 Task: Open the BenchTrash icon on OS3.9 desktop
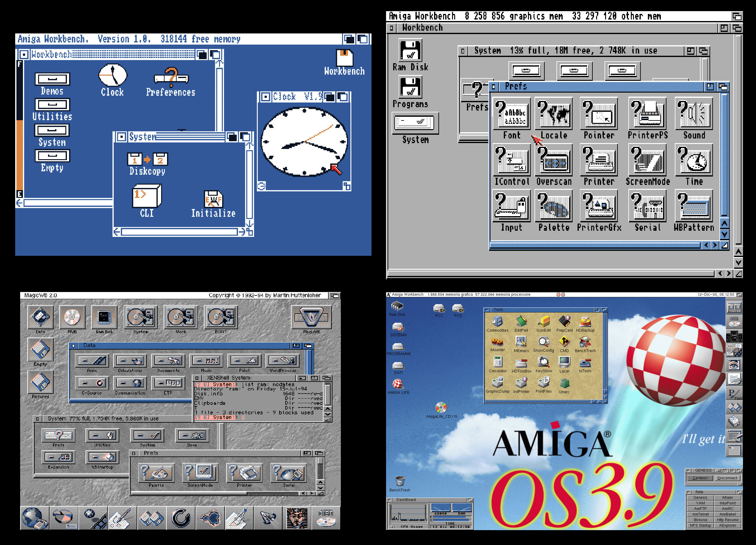400,481
